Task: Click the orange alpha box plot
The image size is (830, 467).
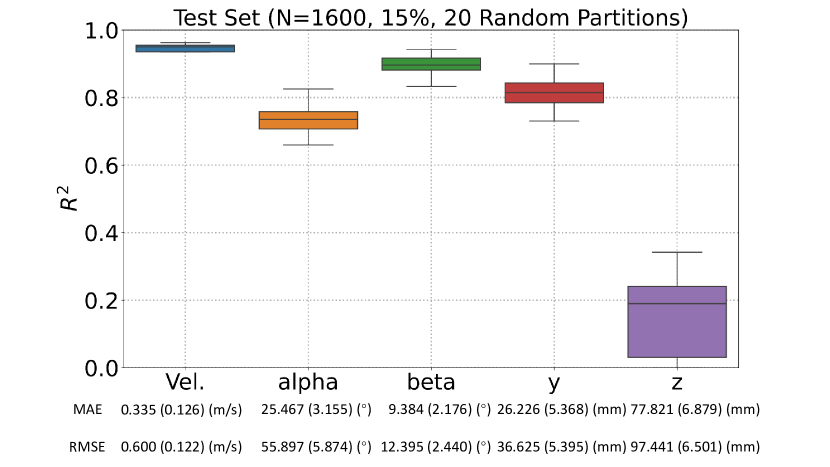Action: (308, 120)
